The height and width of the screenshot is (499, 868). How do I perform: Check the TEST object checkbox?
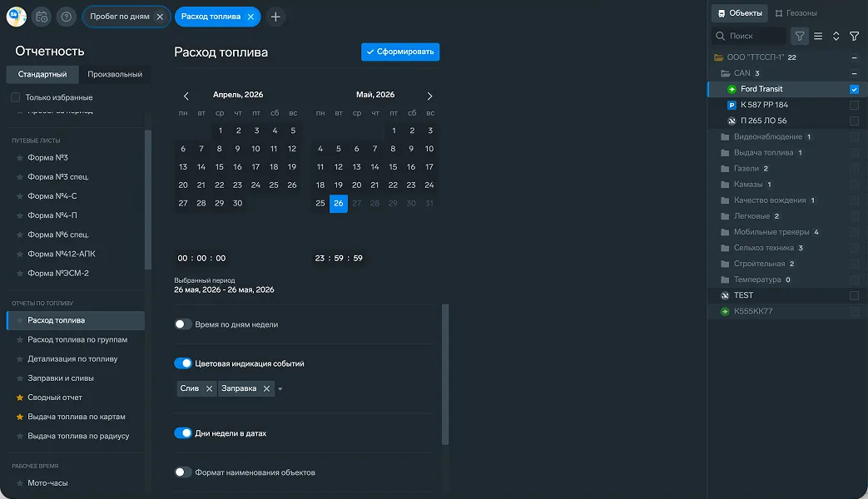(854, 295)
